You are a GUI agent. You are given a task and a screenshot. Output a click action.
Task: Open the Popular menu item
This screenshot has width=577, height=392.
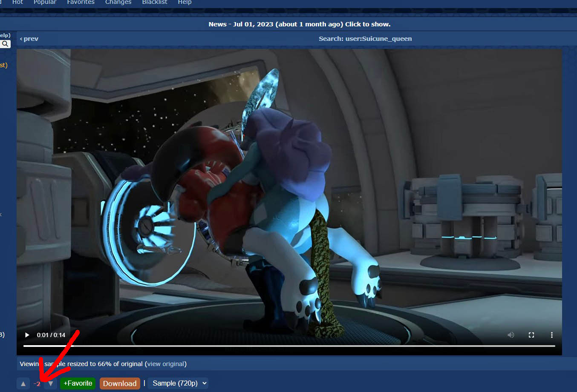pyautogui.click(x=45, y=2)
